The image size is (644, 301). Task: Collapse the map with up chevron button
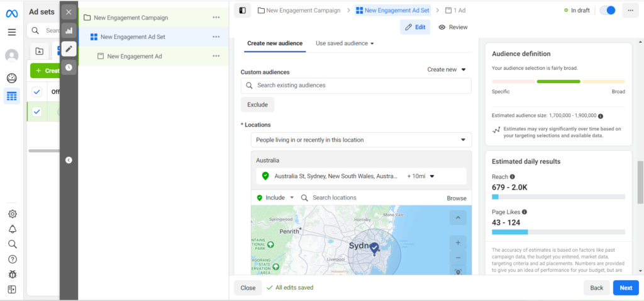[x=458, y=217]
